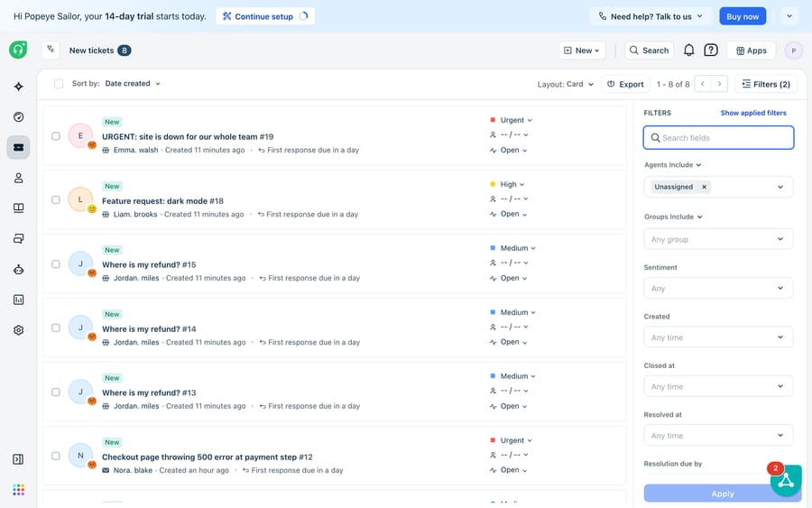812x508 pixels.
Task: Open ticket 'Checkout page throwing 500 error at payment step #12'
Action: coord(208,457)
